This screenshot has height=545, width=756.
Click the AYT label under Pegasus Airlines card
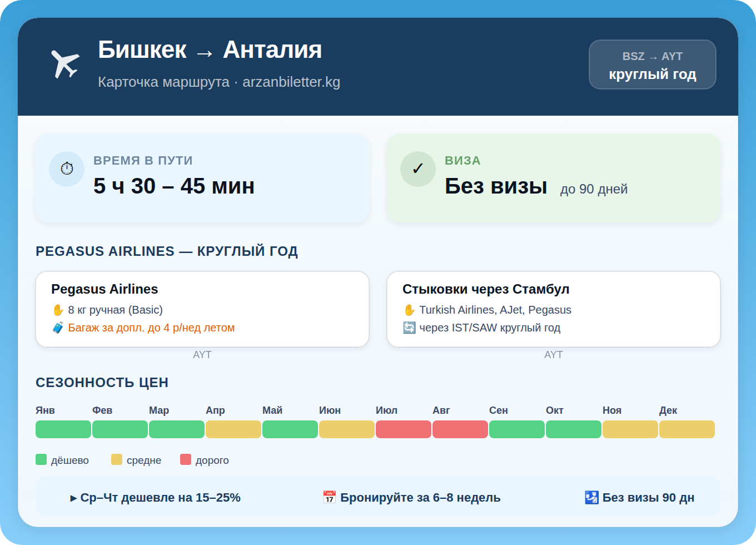coord(202,354)
